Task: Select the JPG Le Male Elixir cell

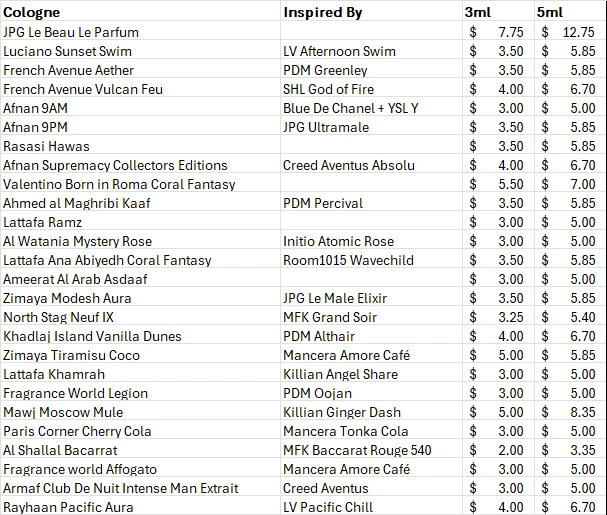Action: (x=372, y=298)
